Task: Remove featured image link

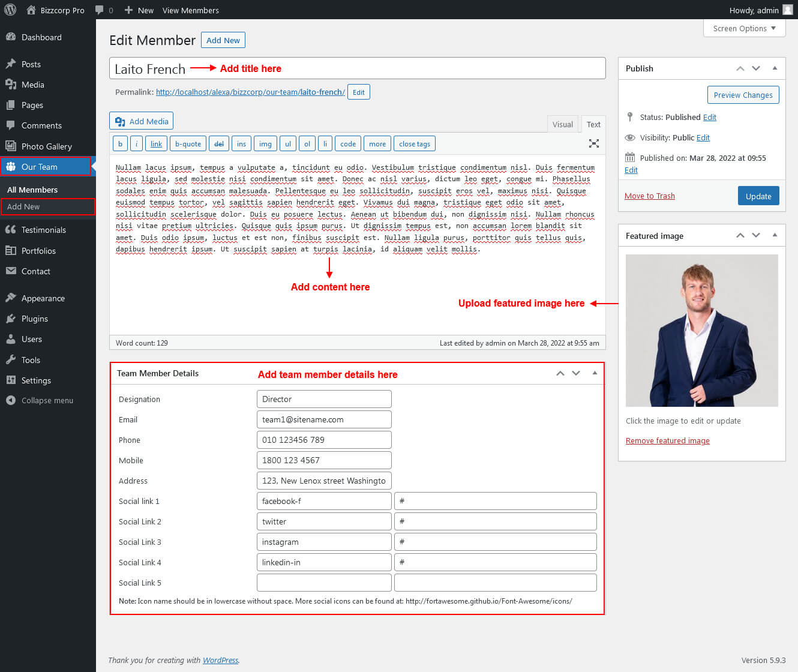Action: [668, 440]
